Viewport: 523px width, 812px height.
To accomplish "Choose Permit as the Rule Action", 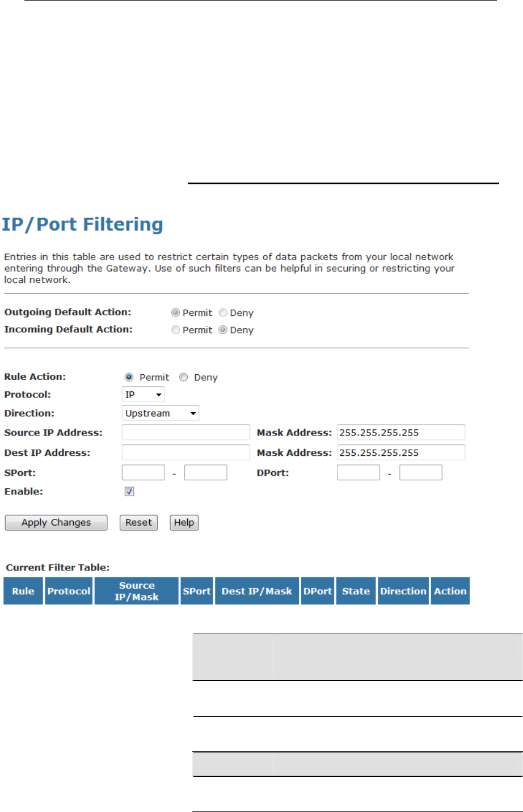I will point(129,377).
